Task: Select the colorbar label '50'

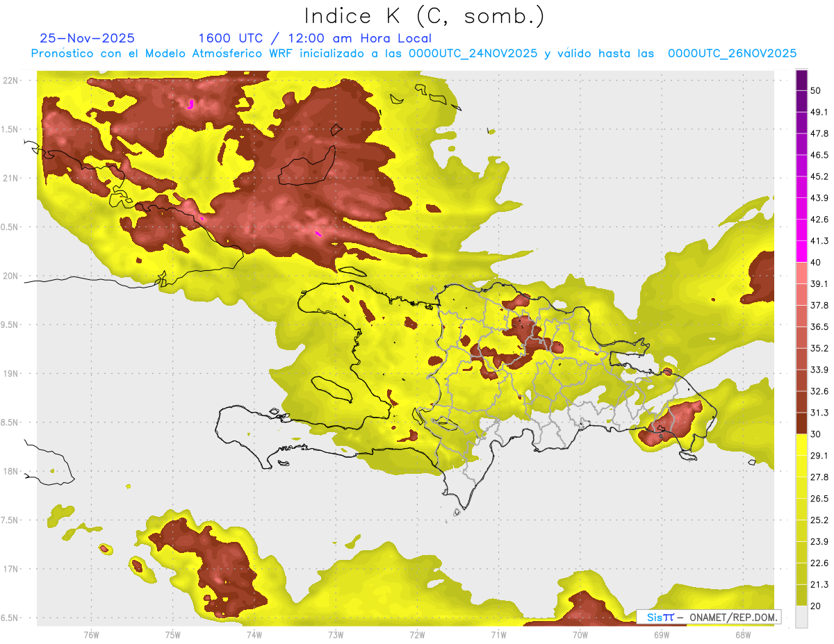Action: point(816,90)
